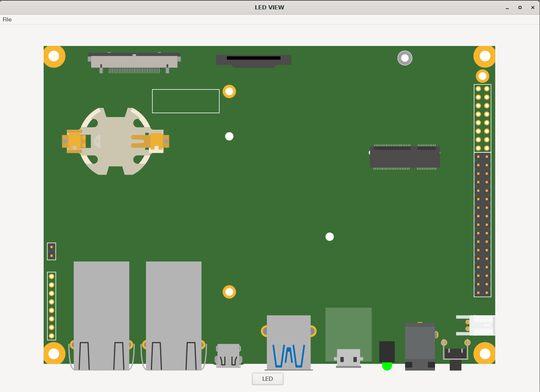Click the LED button
Viewport: 540px width, 392px height.
(x=268, y=379)
